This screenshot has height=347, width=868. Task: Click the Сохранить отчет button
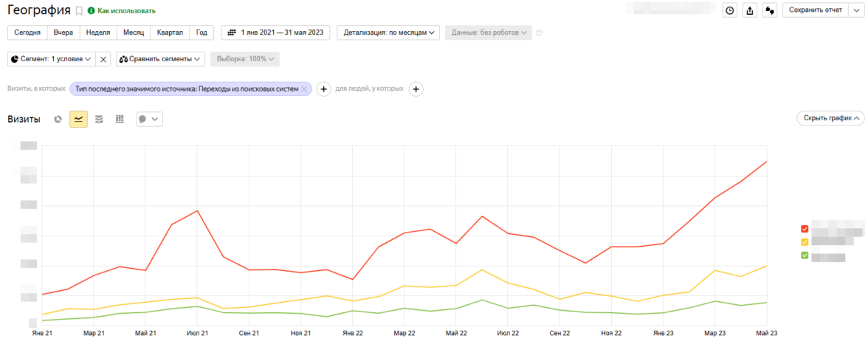click(x=816, y=10)
